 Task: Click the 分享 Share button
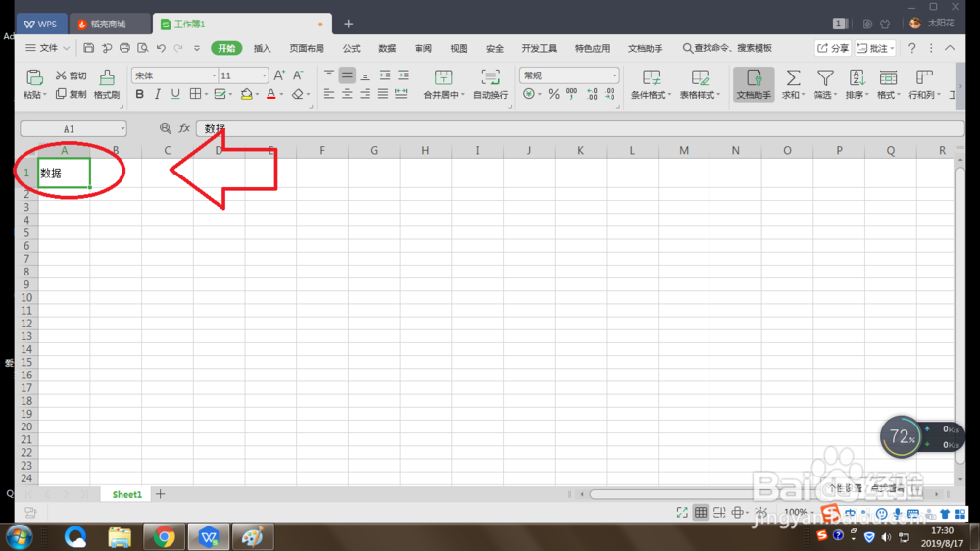point(833,48)
